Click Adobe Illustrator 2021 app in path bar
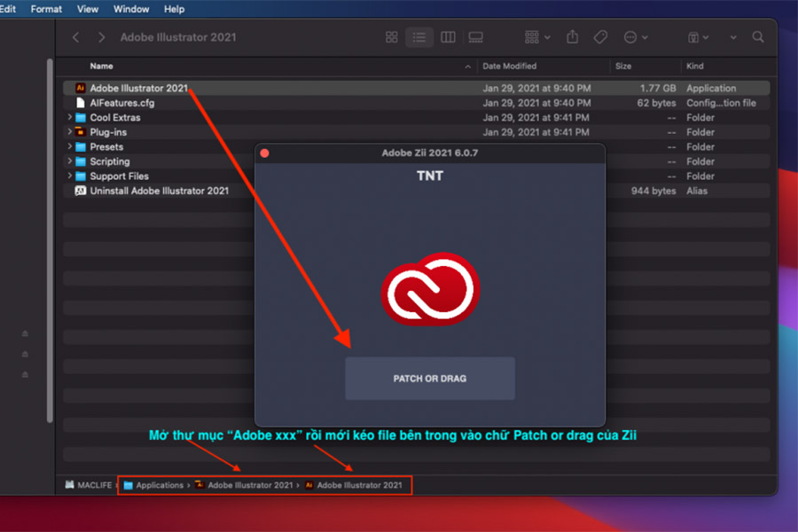 (354, 485)
